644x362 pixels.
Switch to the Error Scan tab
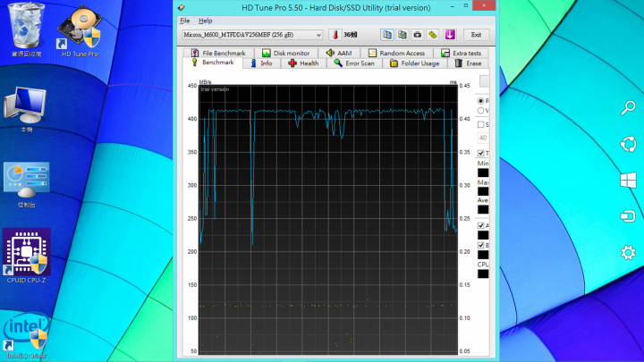point(354,63)
